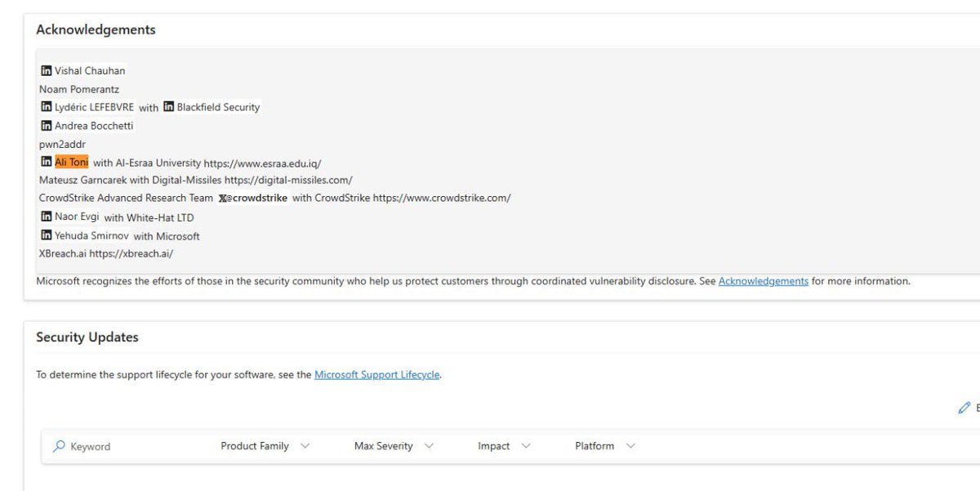The width and height of the screenshot is (980, 491).
Task: Open Naor Evgi's LinkedIn icon
Action: click(47, 216)
